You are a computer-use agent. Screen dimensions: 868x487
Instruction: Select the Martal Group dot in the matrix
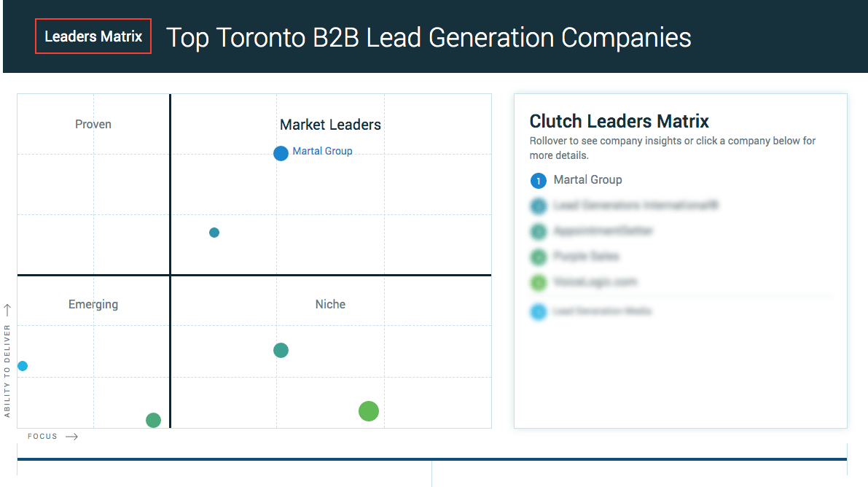click(x=281, y=153)
